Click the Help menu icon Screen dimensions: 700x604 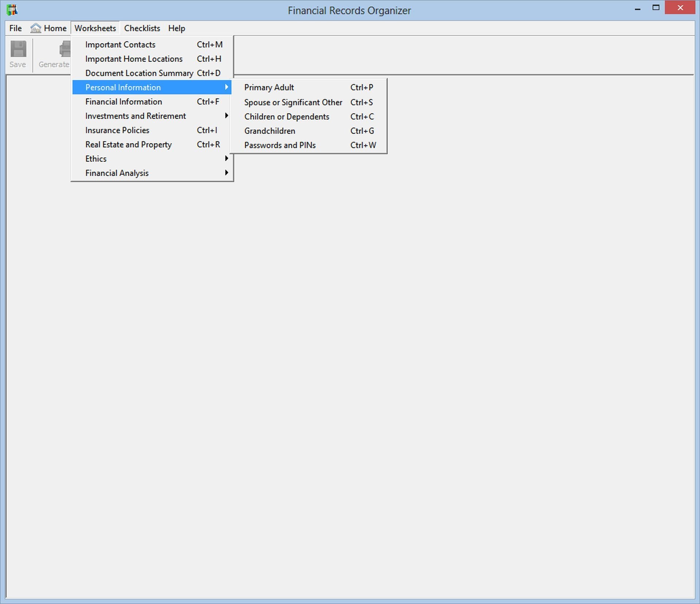[x=176, y=27]
